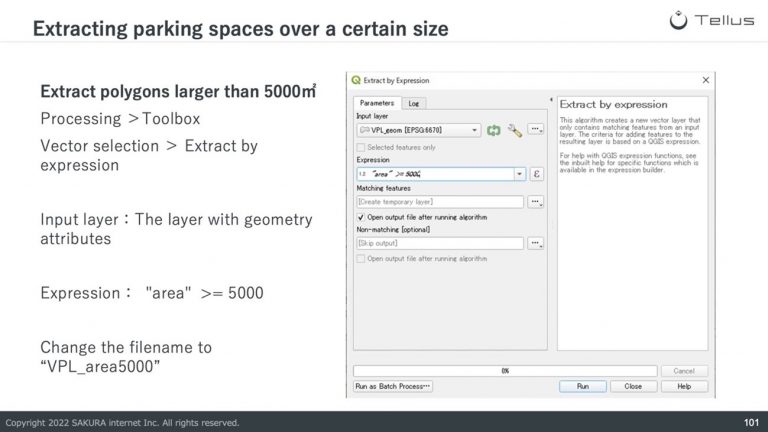This screenshot has height=432, width=768.
Task: Click the 'Extract by Expression' window title text
Action: click(396, 80)
